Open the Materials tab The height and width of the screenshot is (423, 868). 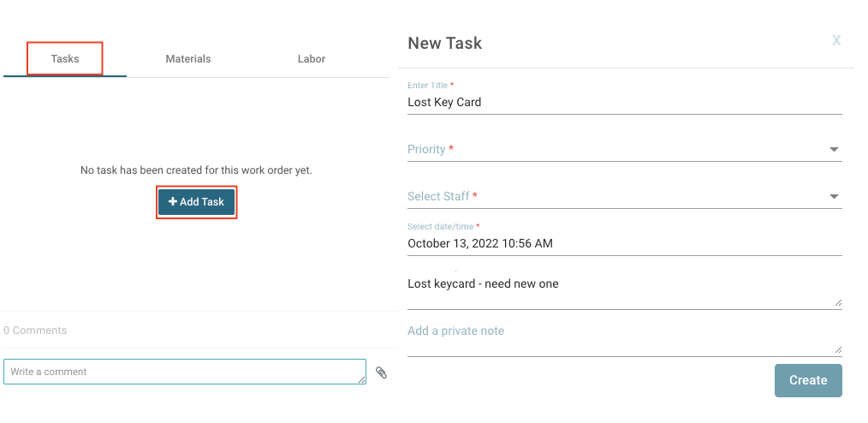tap(188, 59)
